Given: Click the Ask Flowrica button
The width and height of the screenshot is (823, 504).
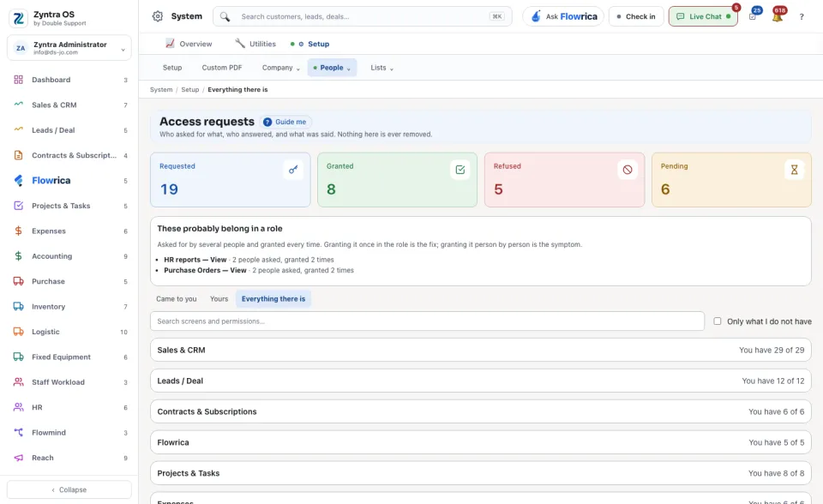Looking at the screenshot, I should coord(563,16).
